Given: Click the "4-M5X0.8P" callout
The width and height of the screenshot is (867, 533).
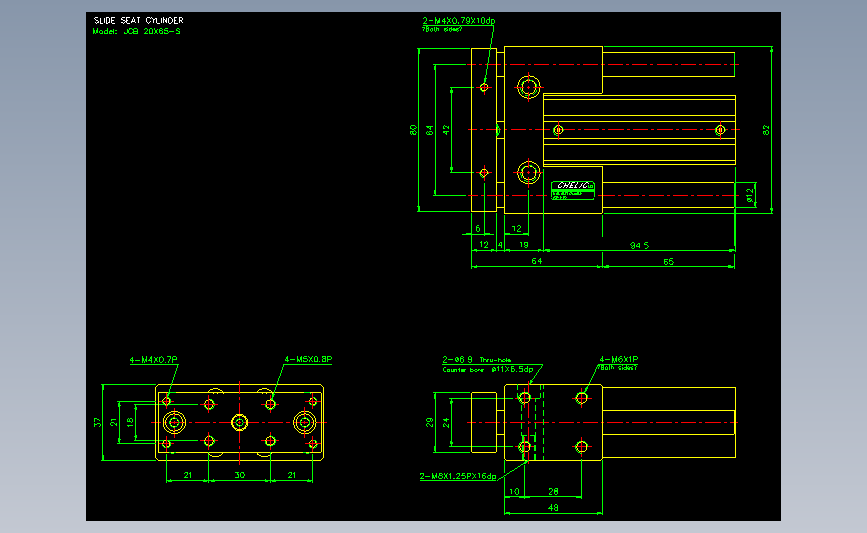Looking at the screenshot, I should coord(308,359).
